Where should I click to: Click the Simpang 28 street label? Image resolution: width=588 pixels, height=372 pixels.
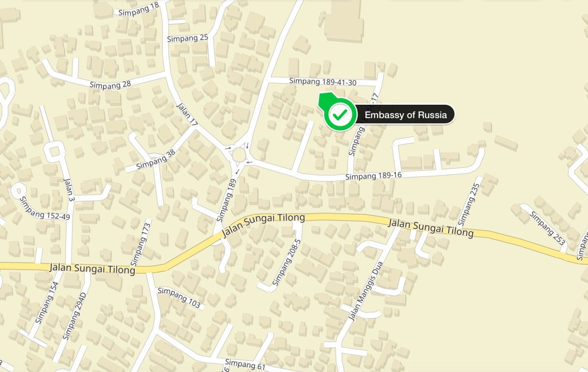[110, 84]
